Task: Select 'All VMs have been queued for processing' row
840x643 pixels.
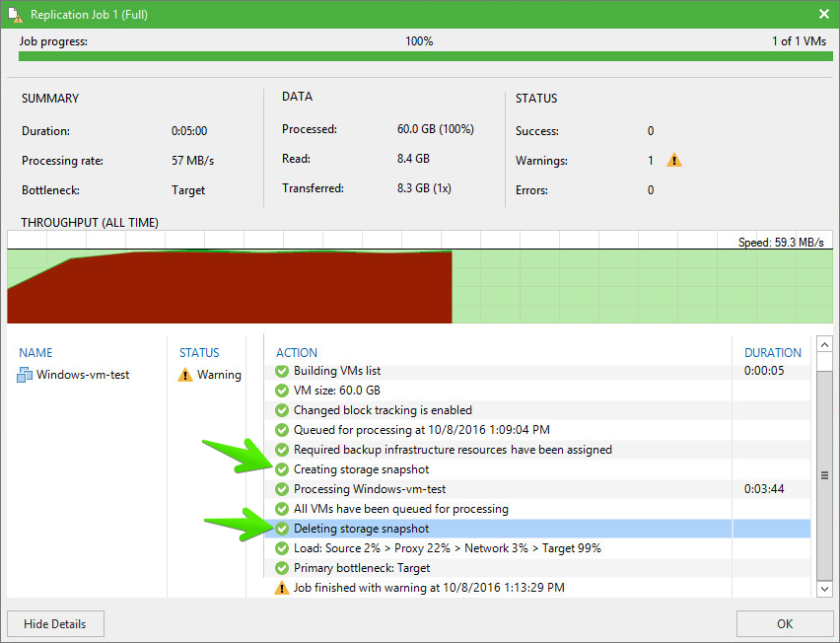Action: click(537, 509)
